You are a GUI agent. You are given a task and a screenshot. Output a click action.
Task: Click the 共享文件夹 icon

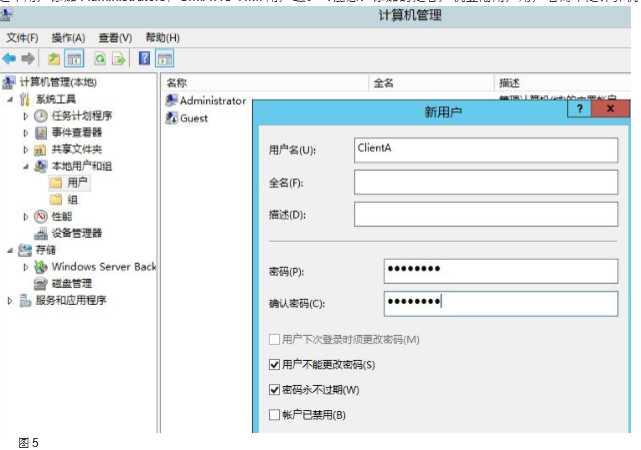click(40, 150)
